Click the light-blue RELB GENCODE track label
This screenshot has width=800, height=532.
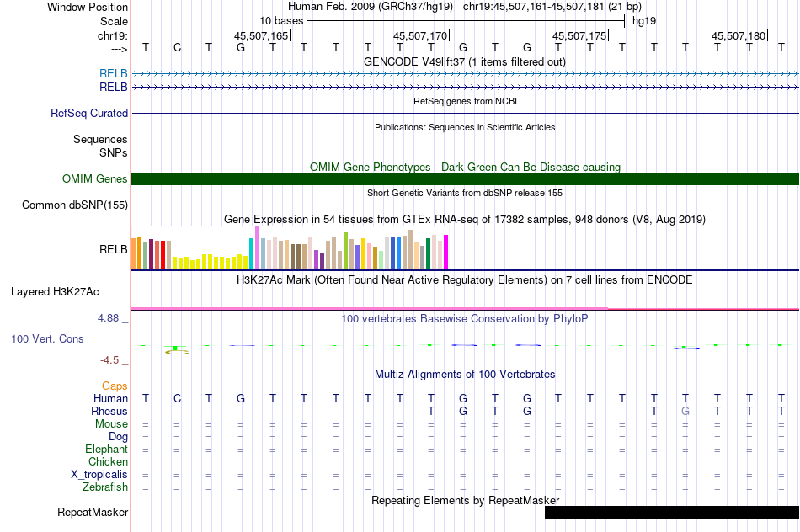(x=114, y=73)
